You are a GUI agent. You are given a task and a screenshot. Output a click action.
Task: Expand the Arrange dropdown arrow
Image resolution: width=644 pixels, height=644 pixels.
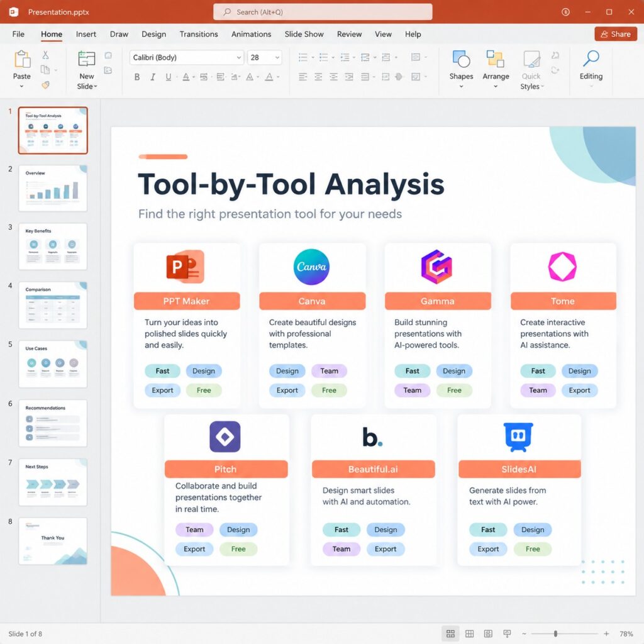coord(496,86)
